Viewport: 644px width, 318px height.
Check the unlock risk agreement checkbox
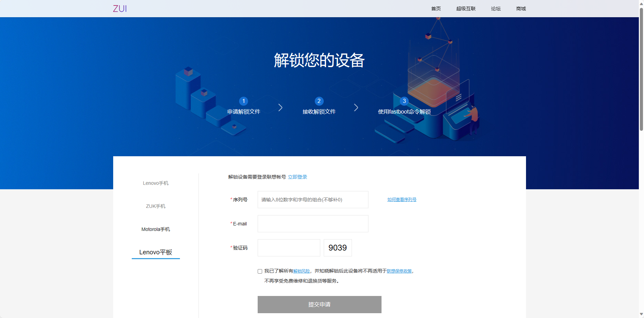coord(260,271)
